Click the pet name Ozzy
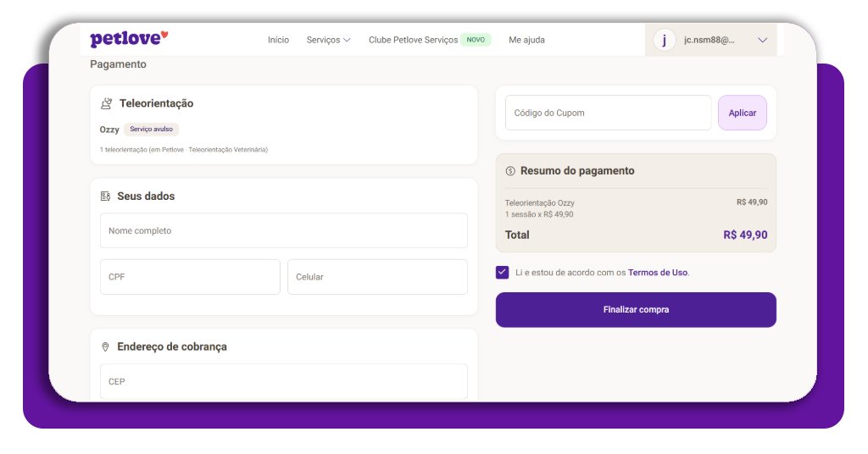 109,130
